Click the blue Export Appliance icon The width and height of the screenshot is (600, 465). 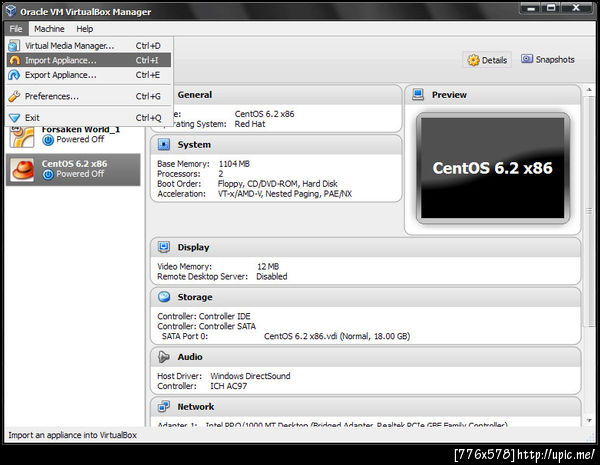point(14,75)
